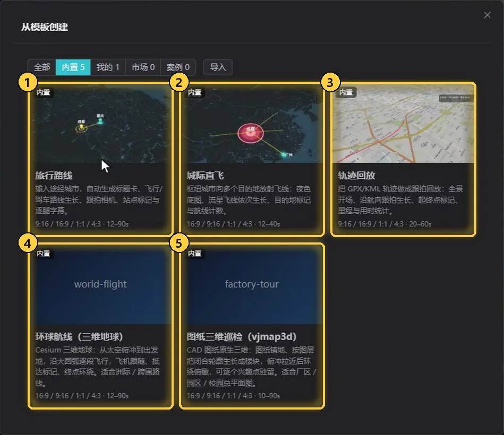Click the 从模板创建 dialog heading
This screenshot has width=504, height=435.
[x=45, y=27]
